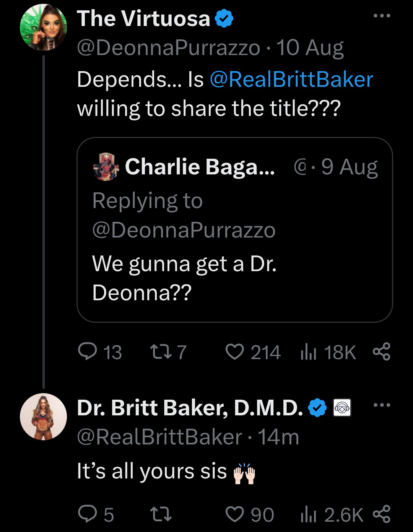413x532 pixels.
Task: Click the @RealBrittBaker mention link
Action: pyautogui.click(x=291, y=80)
